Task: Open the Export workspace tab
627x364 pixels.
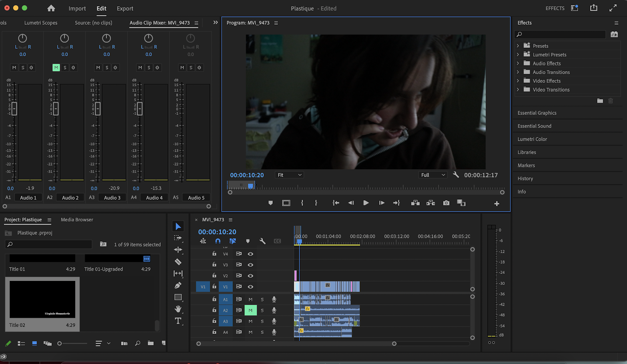Action: pos(125,9)
